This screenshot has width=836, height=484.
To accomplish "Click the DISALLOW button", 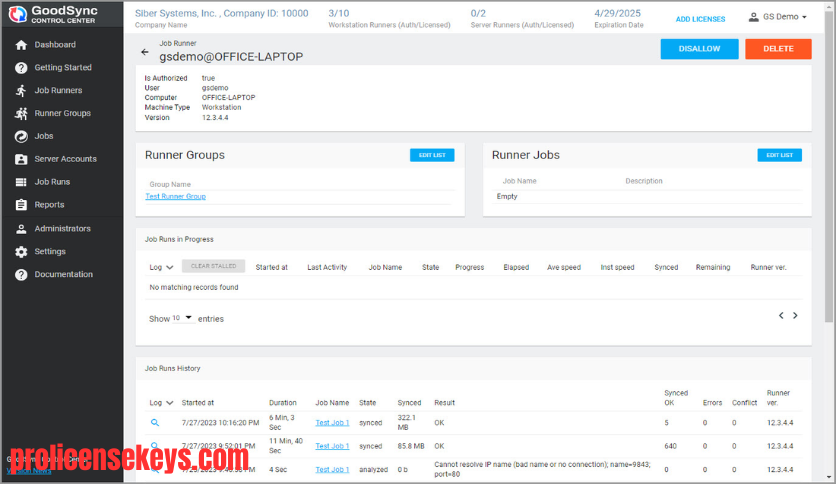I will [700, 49].
